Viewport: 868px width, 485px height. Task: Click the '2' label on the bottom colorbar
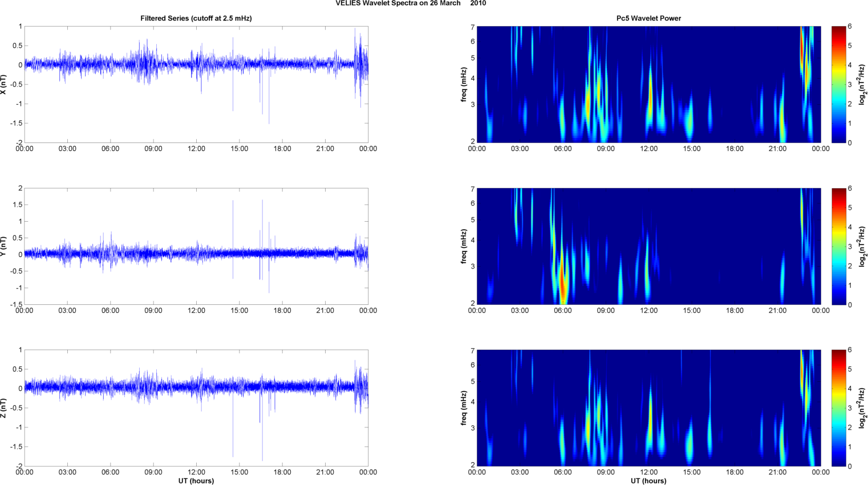click(x=850, y=427)
